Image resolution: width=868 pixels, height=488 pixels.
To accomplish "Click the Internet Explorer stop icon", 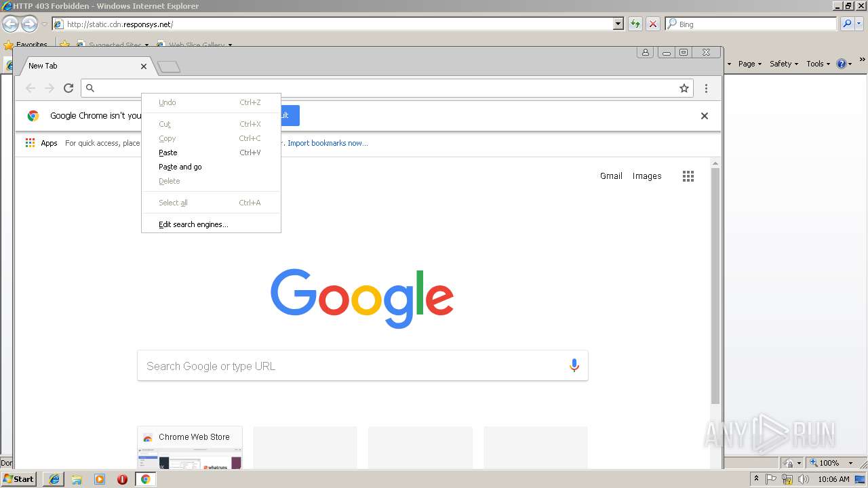I will [653, 24].
